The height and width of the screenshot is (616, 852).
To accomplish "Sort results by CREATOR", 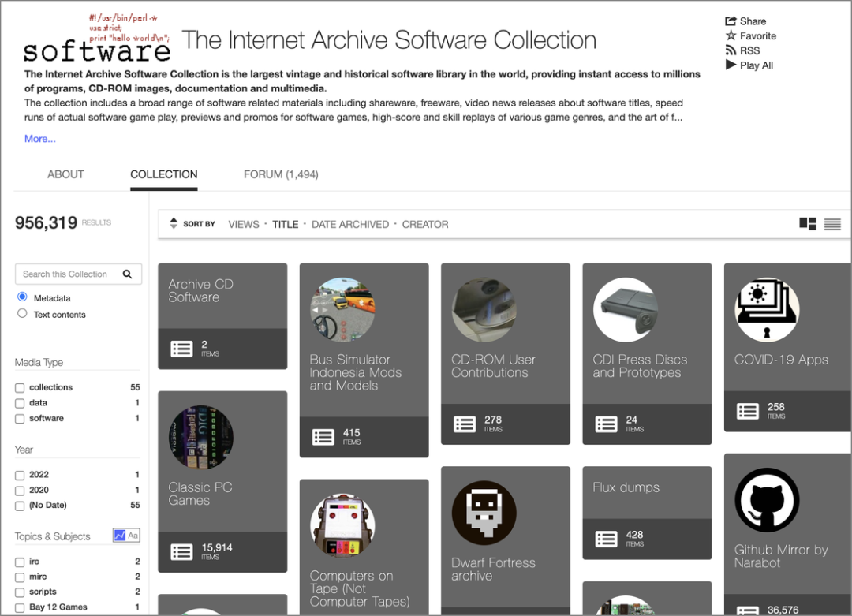I will (x=425, y=224).
